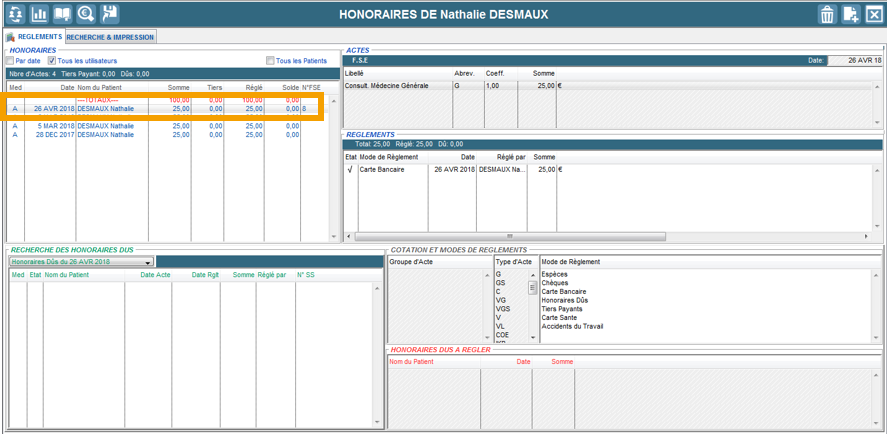This screenshot has height=434, width=887.
Task: Click the save diskette icon
Action: click(110, 14)
